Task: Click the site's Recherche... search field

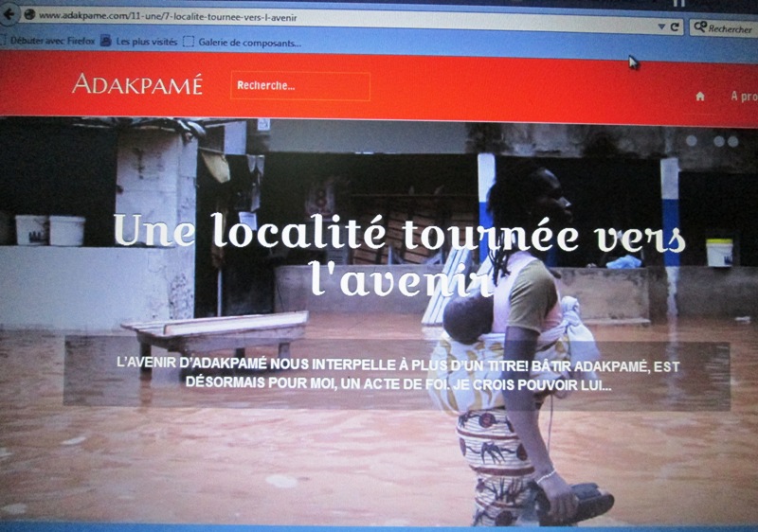Action: point(299,86)
